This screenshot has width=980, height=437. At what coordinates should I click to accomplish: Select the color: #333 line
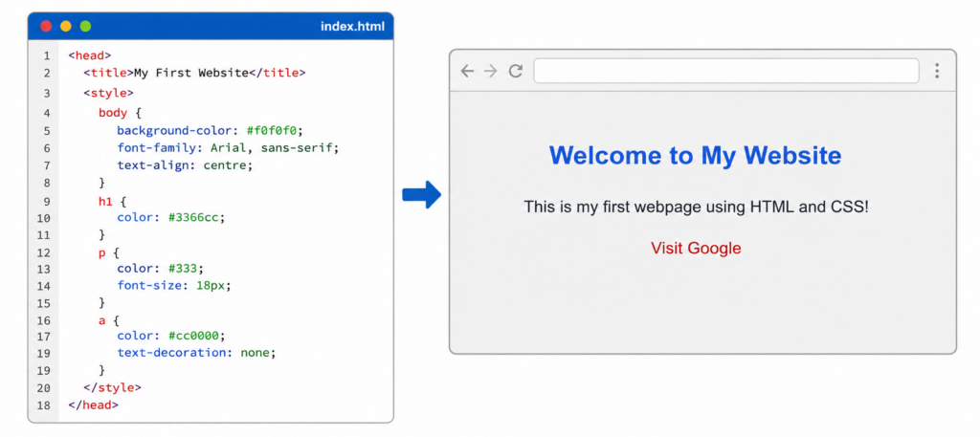pos(161,269)
